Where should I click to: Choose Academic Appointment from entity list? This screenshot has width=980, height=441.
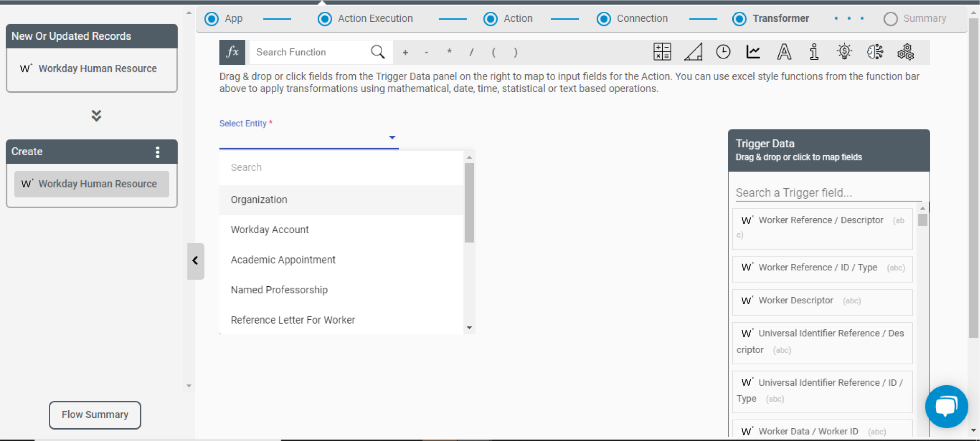[x=341, y=260]
